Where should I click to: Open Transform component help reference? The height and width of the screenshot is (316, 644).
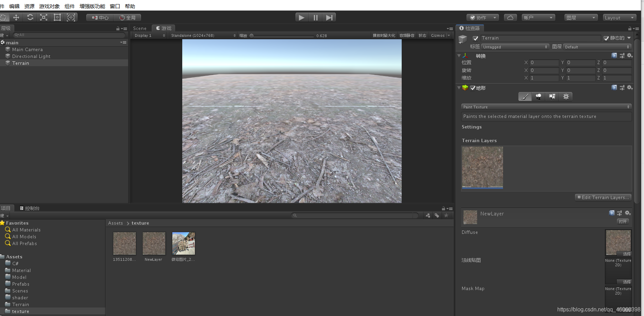(614, 56)
